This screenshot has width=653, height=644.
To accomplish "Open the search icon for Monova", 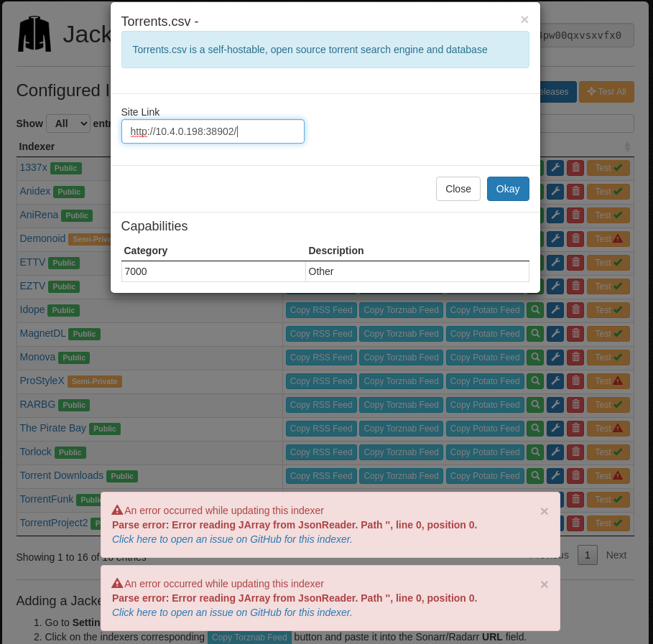I will pyautogui.click(x=535, y=358).
